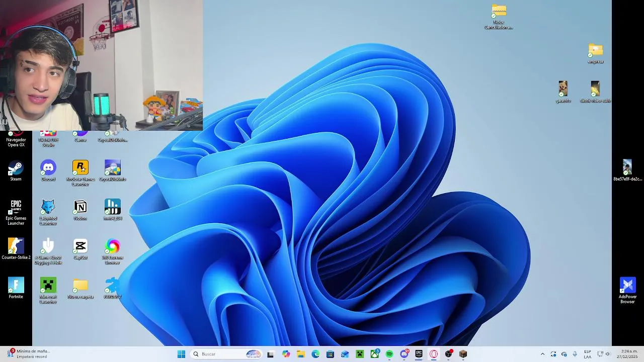Open the ESP LAA language switcher
Viewport: 644px width, 362px height.
click(588, 354)
